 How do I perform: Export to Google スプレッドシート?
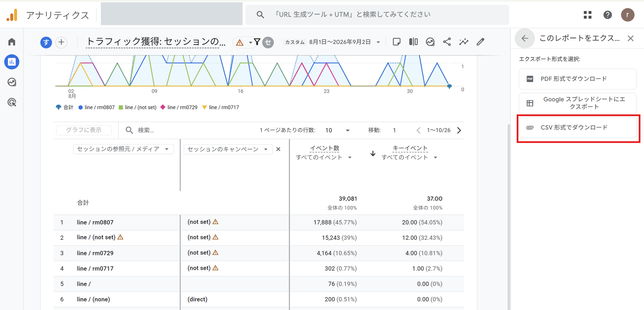tap(577, 103)
